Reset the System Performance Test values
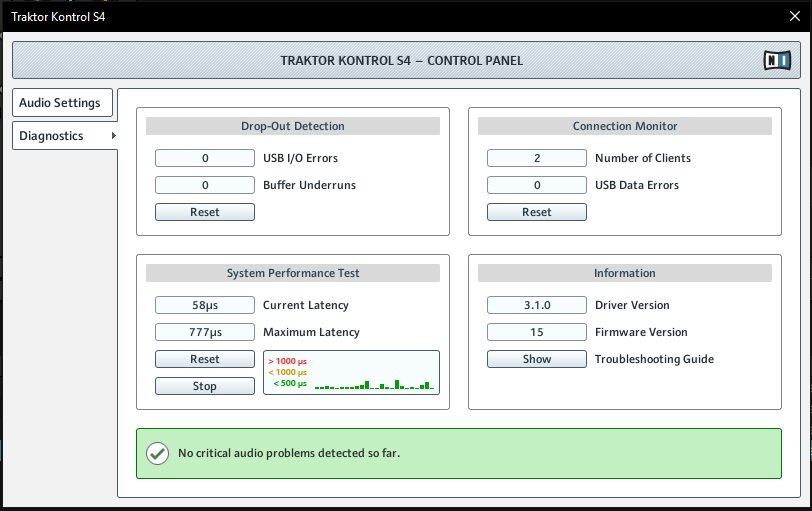 pyautogui.click(x=205, y=359)
